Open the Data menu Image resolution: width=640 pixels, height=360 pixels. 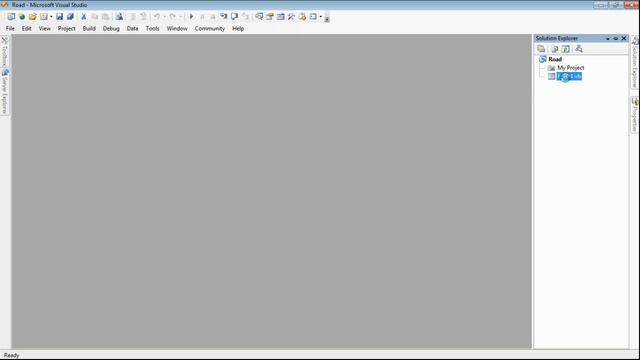pos(132,29)
